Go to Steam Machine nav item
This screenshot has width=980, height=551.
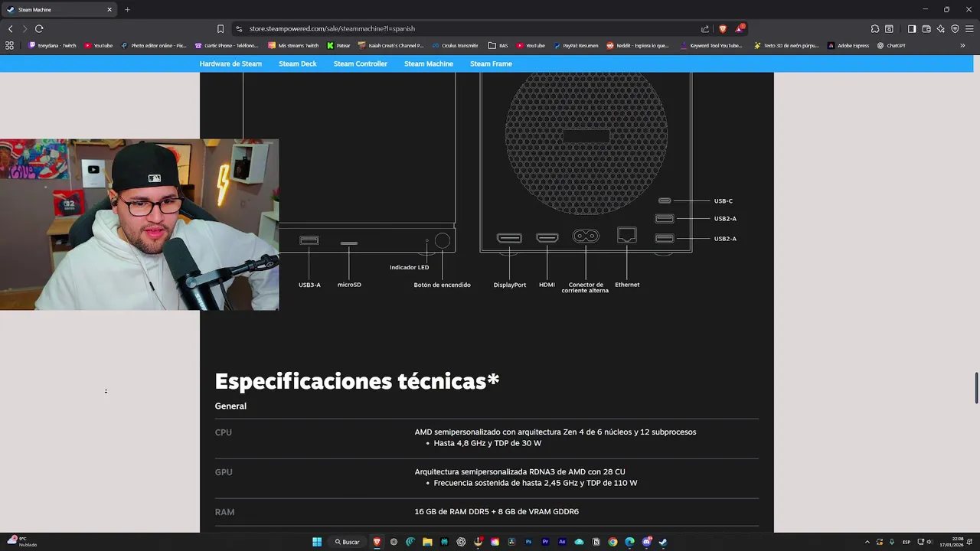click(429, 64)
